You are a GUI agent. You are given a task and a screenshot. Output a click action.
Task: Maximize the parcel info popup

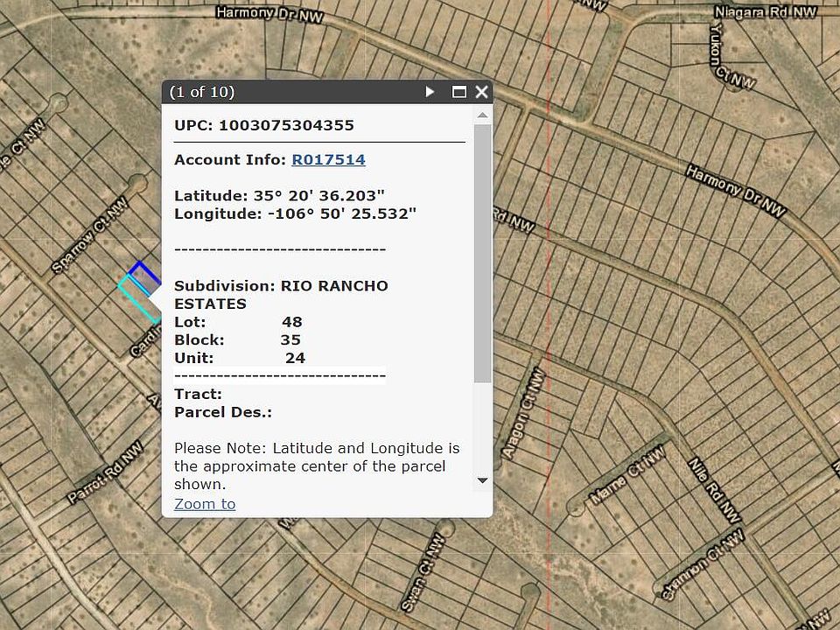coord(458,92)
